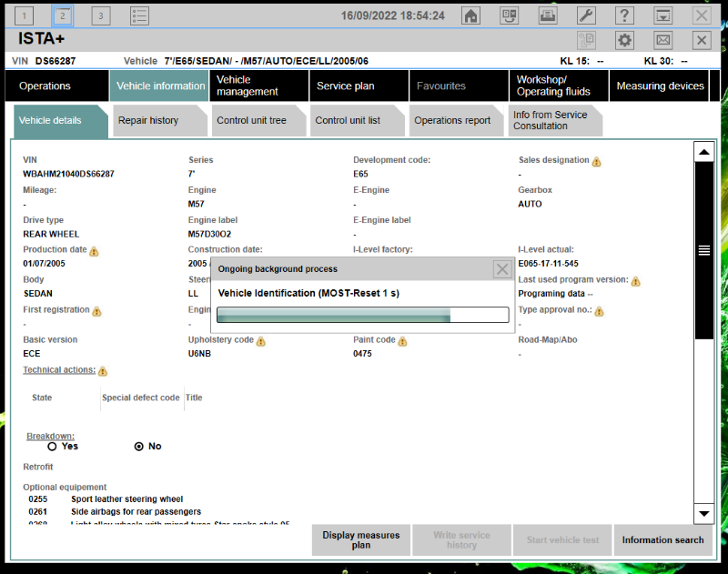Click the Type approval no. warning icon

[x=600, y=311]
